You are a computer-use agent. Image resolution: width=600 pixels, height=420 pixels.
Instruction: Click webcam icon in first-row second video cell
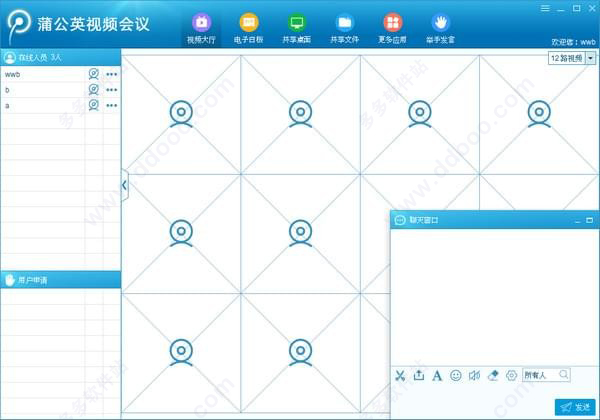point(300,114)
